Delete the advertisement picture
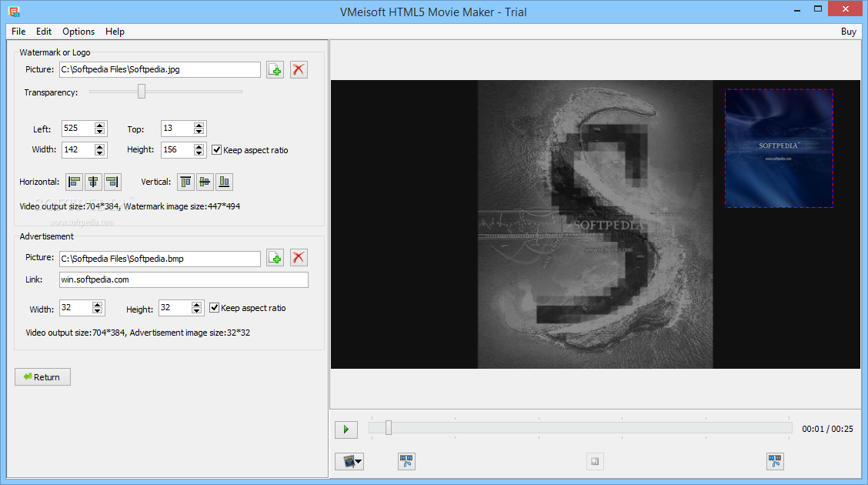The image size is (868, 485). click(x=299, y=258)
